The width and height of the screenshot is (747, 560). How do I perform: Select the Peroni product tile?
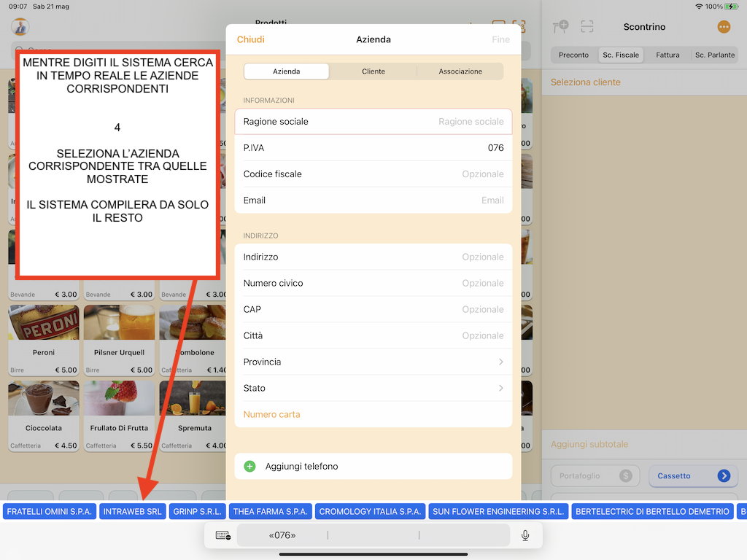tap(44, 340)
